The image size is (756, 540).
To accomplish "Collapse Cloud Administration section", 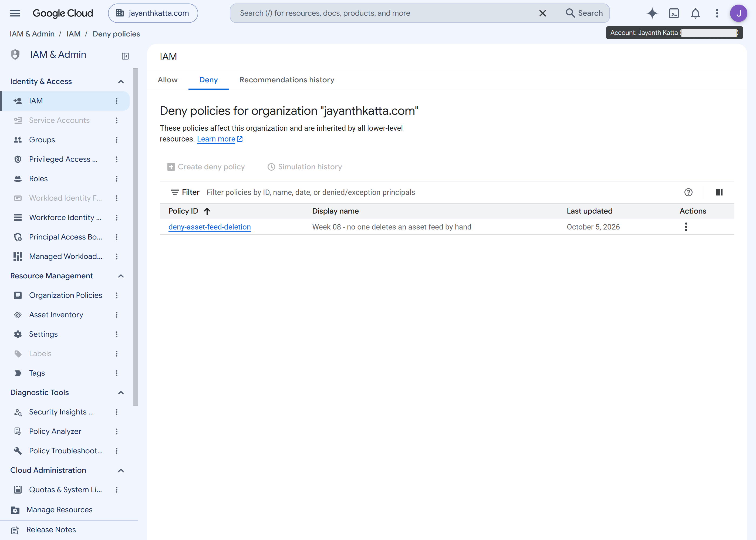I will pos(121,470).
